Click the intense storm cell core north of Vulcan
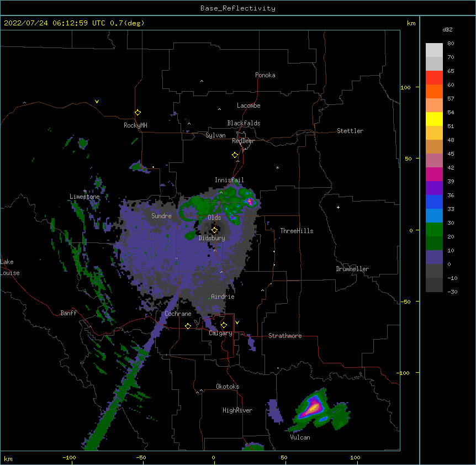 (x=313, y=408)
